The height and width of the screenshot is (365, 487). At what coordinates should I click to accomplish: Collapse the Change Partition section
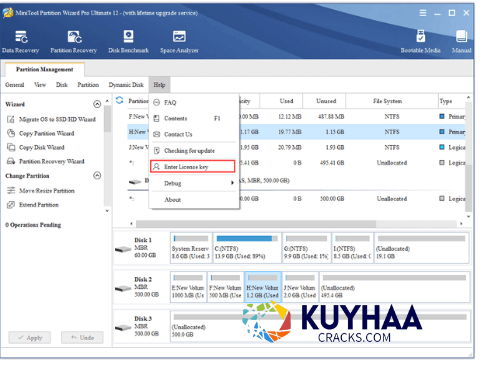(97, 175)
